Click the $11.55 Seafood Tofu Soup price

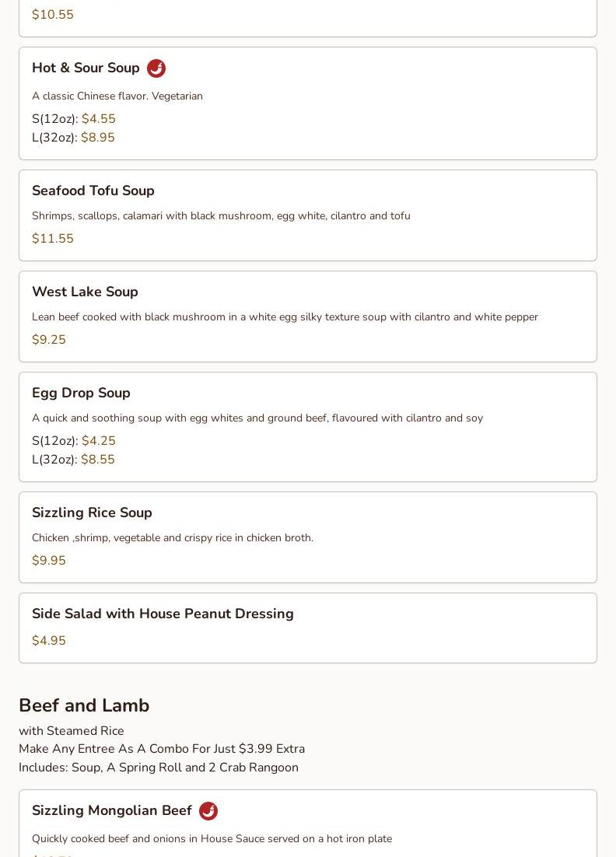53,239
